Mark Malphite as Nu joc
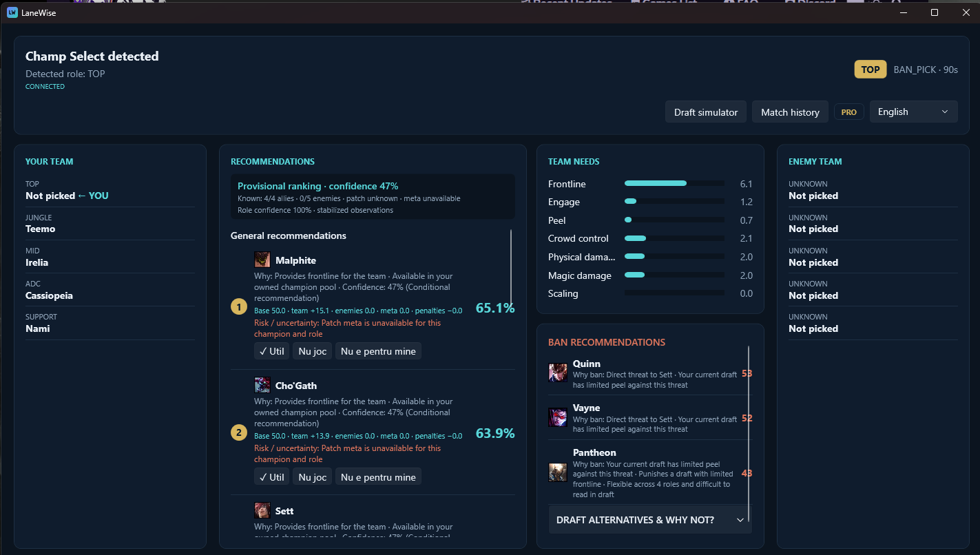Viewport: 980px width, 555px height. pos(312,351)
